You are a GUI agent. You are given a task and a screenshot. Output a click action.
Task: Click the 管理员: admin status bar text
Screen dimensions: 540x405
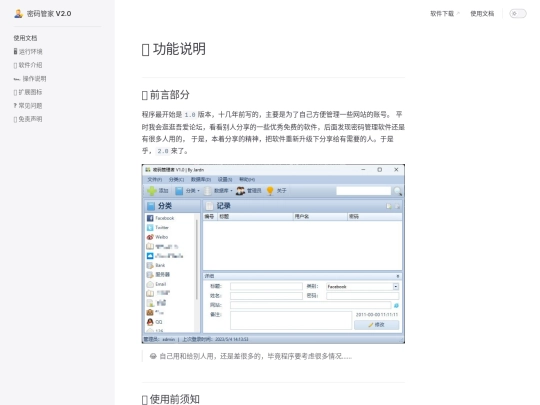pos(159,339)
